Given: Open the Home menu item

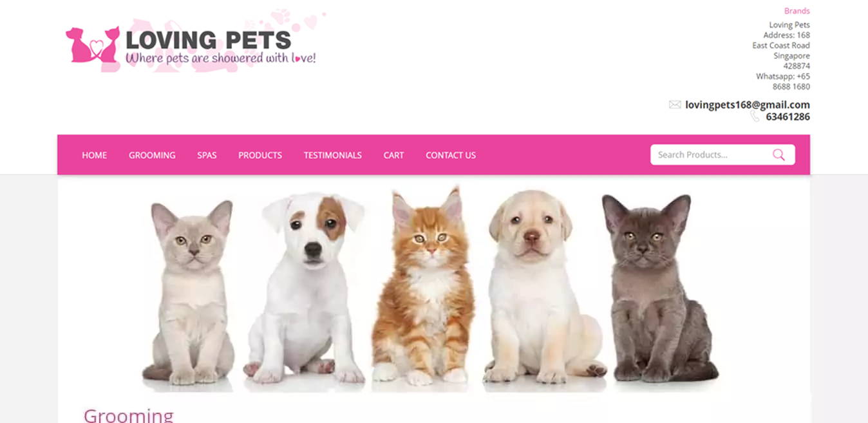Looking at the screenshot, I should pyautogui.click(x=95, y=155).
